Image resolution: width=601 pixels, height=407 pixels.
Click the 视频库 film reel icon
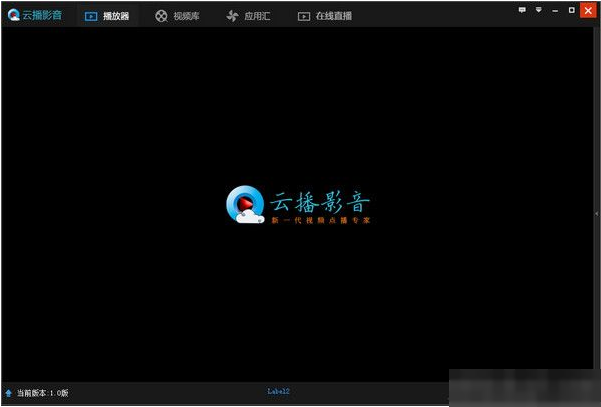(x=161, y=16)
